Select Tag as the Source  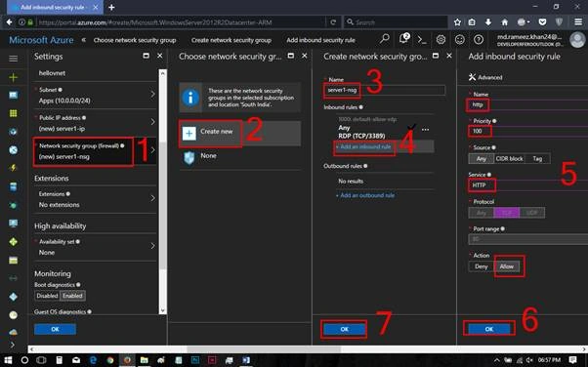(537, 158)
